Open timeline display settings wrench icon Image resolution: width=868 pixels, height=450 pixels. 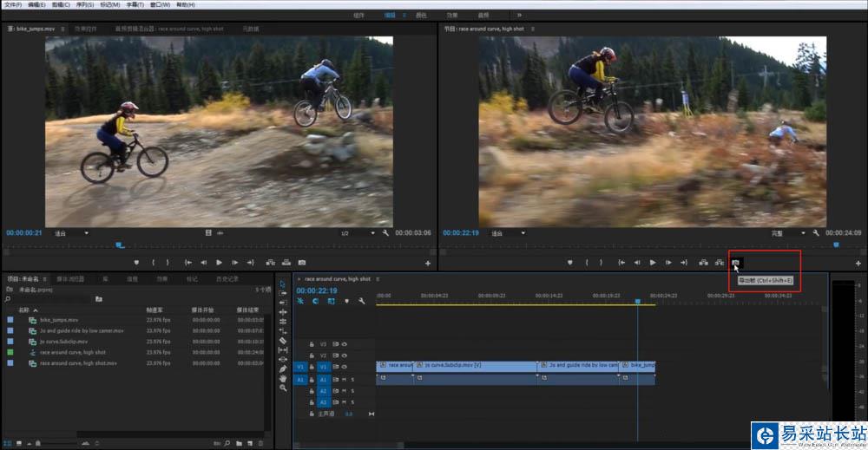pyautogui.click(x=360, y=301)
